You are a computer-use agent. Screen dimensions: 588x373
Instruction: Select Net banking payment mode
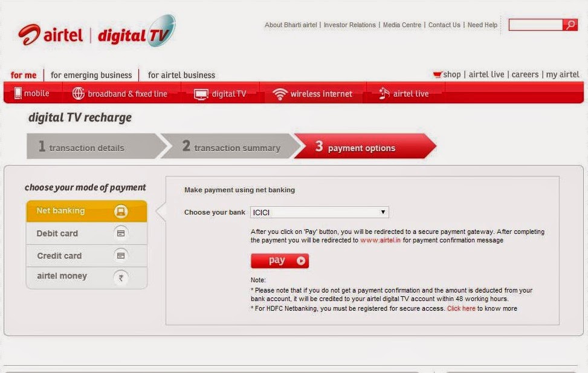click(86, 211)
